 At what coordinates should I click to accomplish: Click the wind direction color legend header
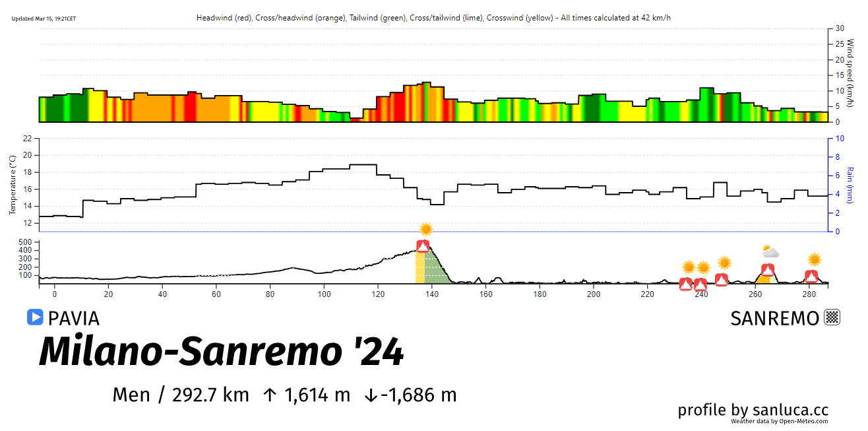[433, 18]
